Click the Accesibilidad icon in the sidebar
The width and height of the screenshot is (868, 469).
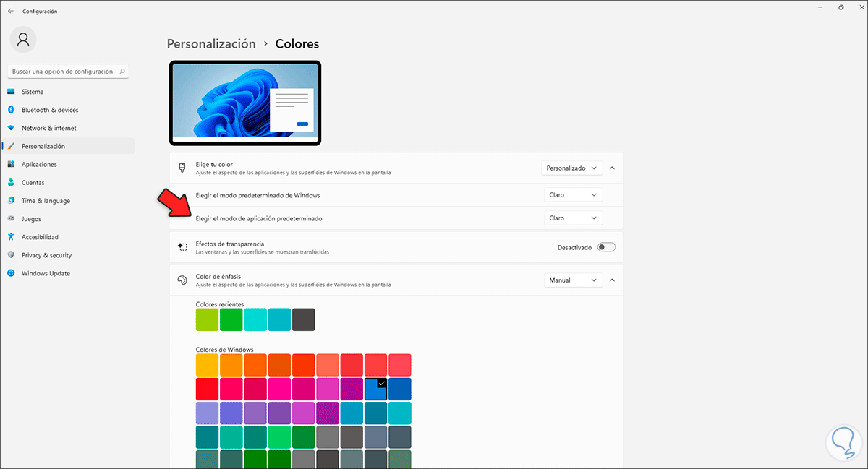tap(11, 237)
